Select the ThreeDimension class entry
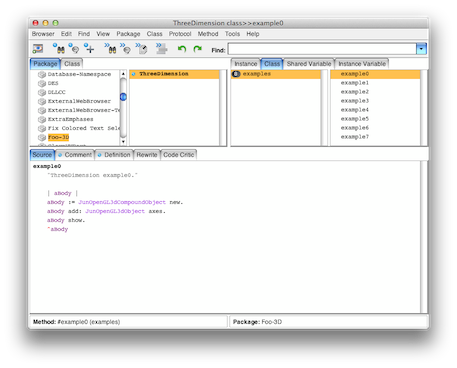 point(174,74)
